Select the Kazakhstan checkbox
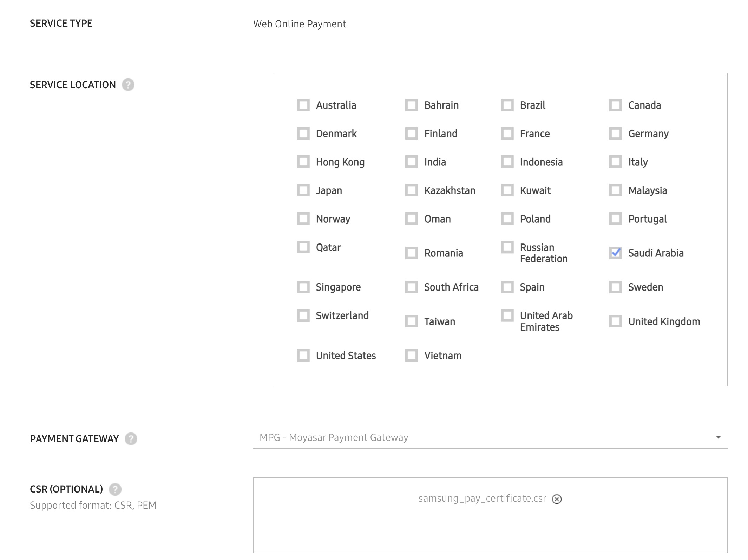Viewport: 748px width, 560px height. [x=411, y=190]
